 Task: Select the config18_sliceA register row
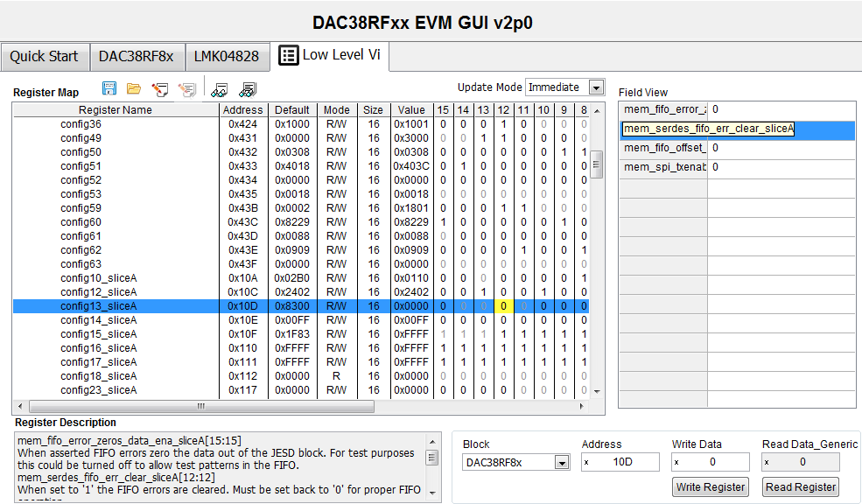coord(301,376)
